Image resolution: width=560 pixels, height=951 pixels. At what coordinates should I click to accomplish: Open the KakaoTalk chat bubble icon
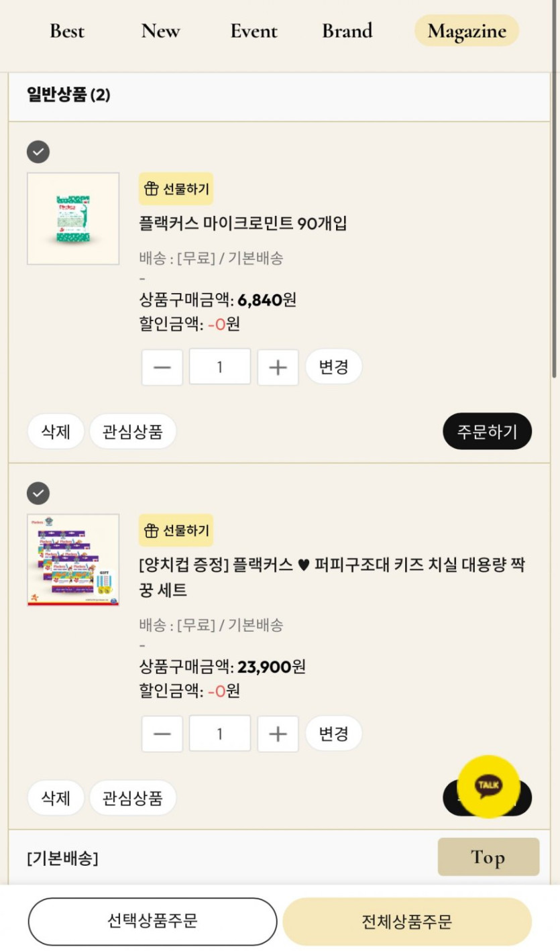488,785
